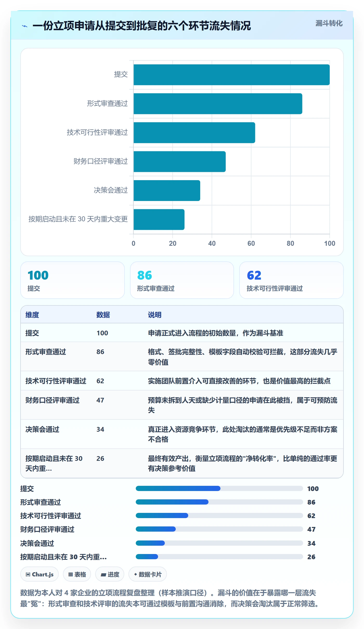Select the 提交 cell in the table
Viewport: 364px width, 629px height.
(32, 333)
